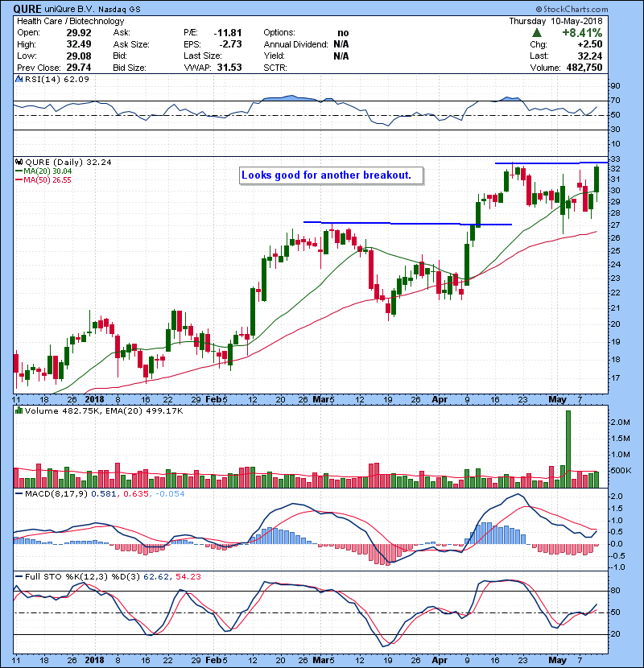Click the P/E value -11.81
This screenshot has height=668, width=644.
(x=228, y=33)
